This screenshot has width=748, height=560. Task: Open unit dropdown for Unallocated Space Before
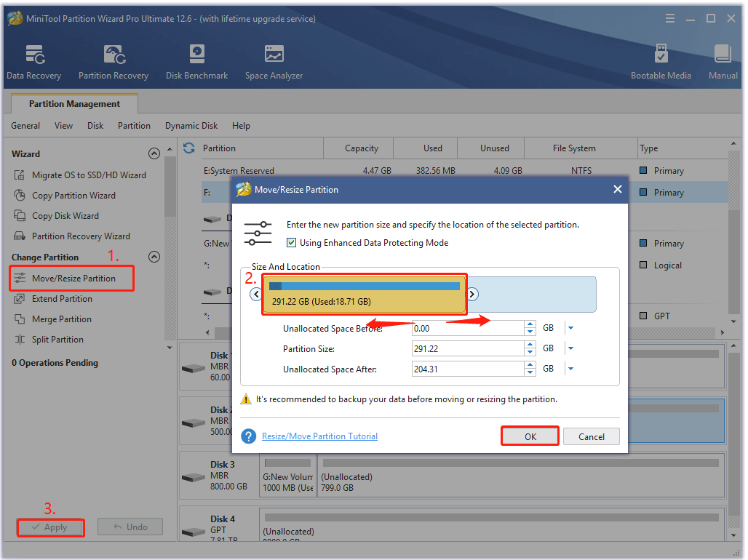point(570,328)
